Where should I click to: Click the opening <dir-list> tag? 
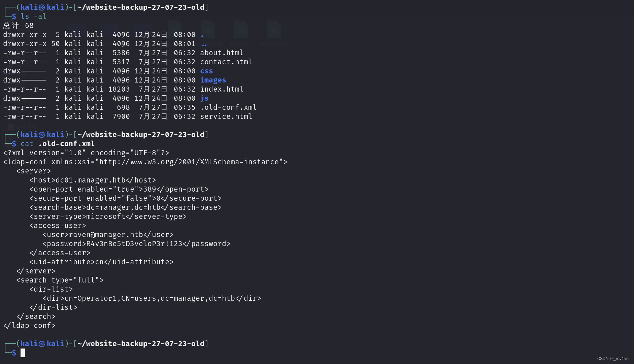tap(51, 289)
